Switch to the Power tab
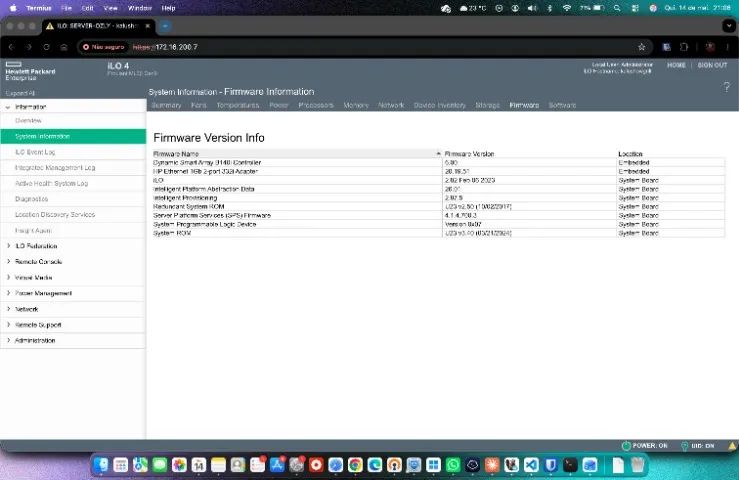Viewport: 739px width, 480px height. [x=279, y=105]
